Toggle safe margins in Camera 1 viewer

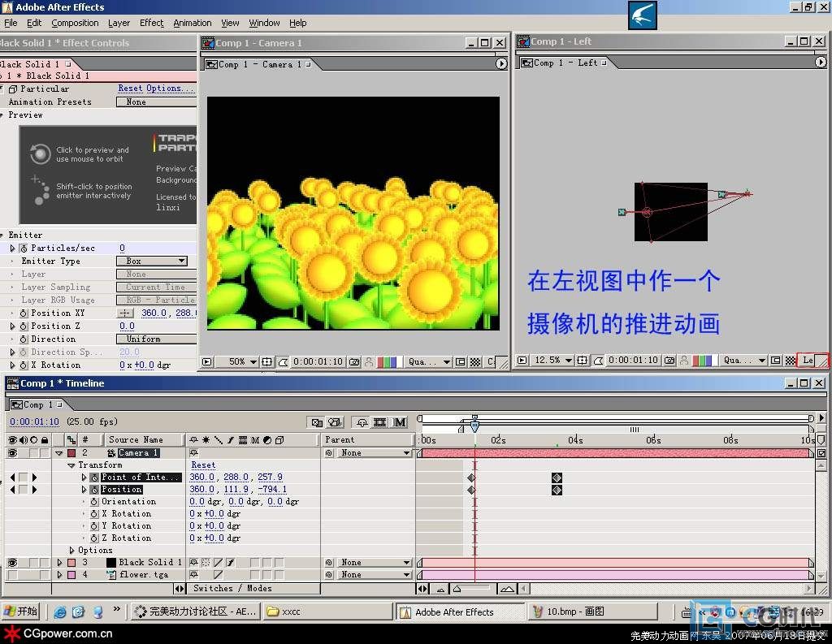pos(266,361)
